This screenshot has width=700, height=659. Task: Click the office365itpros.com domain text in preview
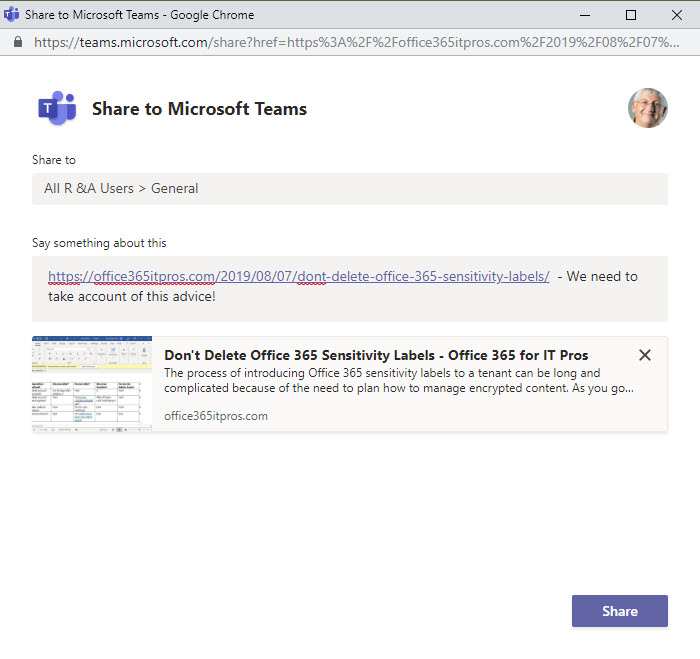[216, 416]
